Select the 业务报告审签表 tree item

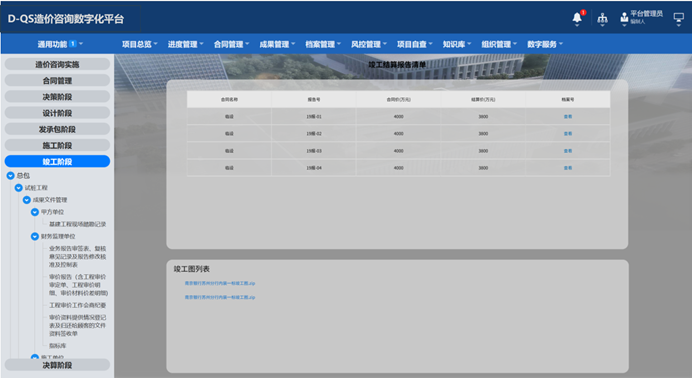coord(78,257)
